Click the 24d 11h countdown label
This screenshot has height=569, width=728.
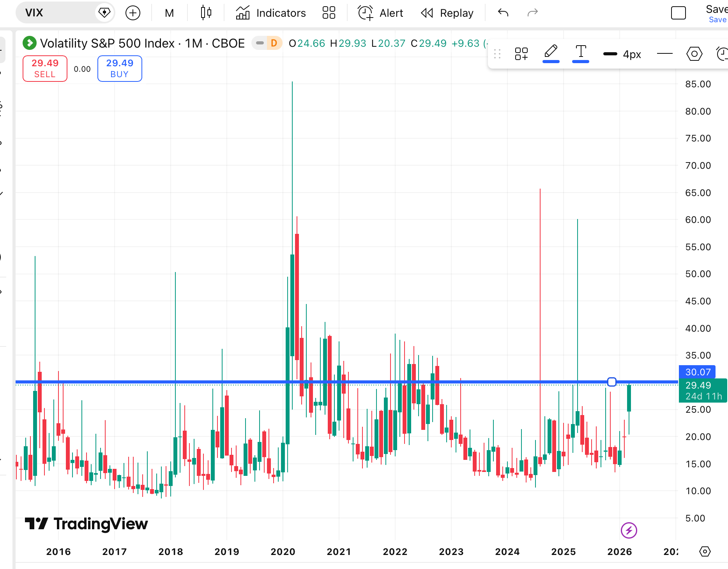[x=703, y=396]
